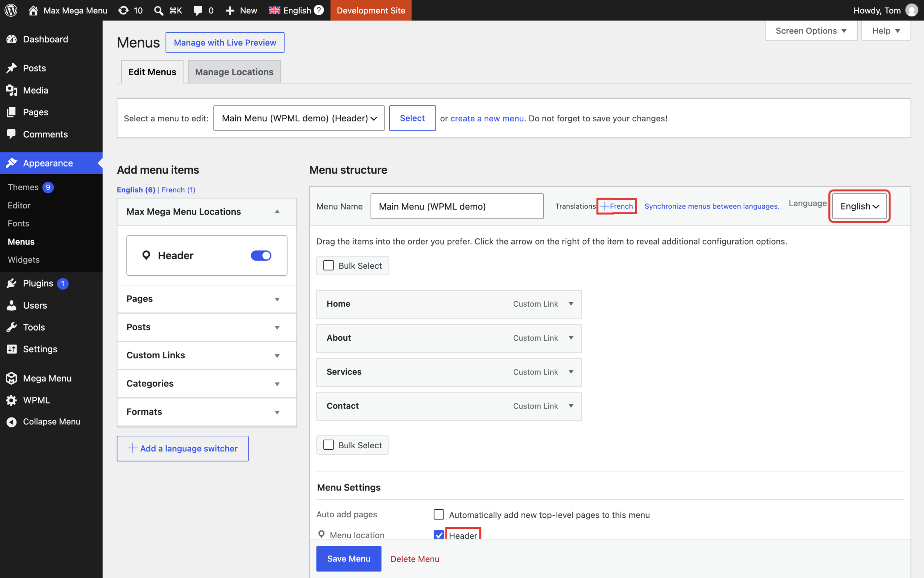Toggle the Header mega menu location switch

(261, 255)
